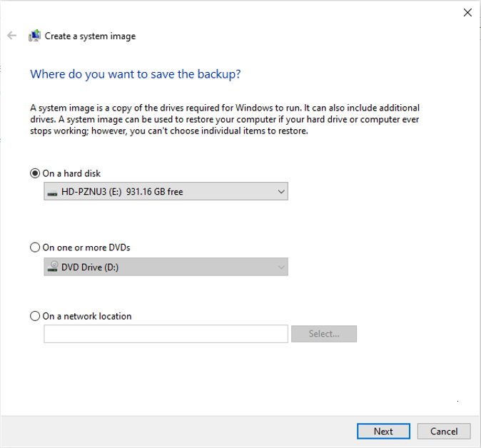
Task: Click the DVD disc icon beside DVD Drive (D:)
Action: click(x=52, y=267)
